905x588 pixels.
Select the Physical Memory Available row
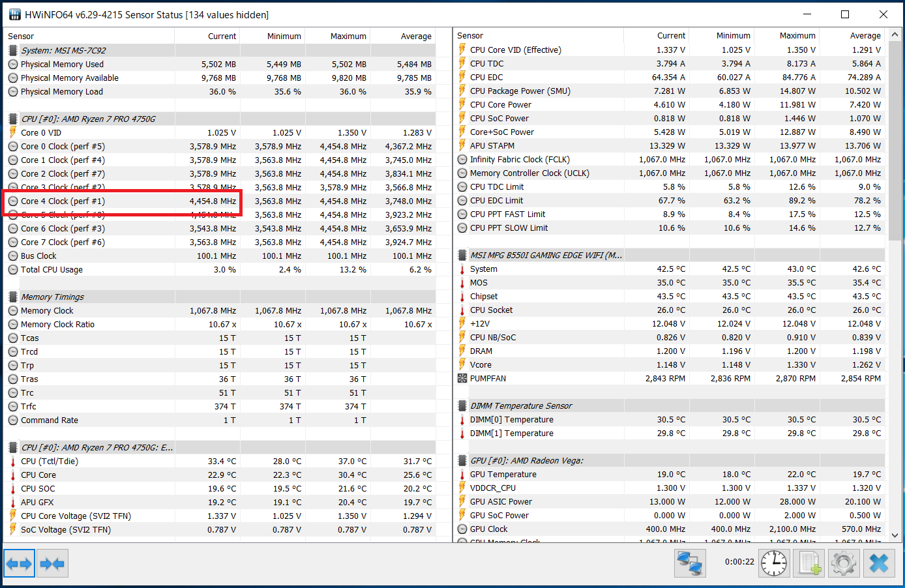click(x=220, y=78)
